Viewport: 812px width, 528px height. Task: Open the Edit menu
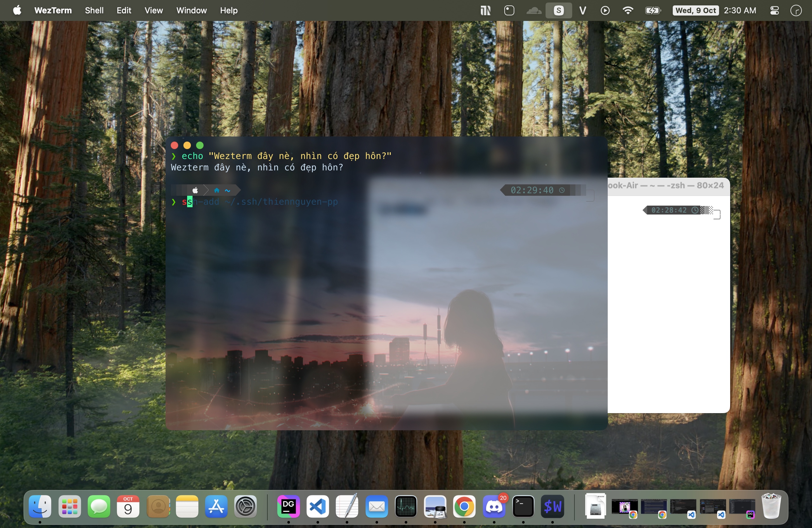coord(124,10)
